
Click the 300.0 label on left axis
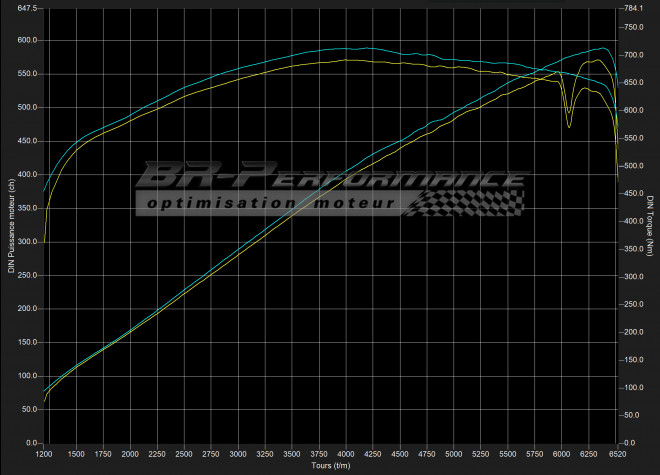[26, 242]
